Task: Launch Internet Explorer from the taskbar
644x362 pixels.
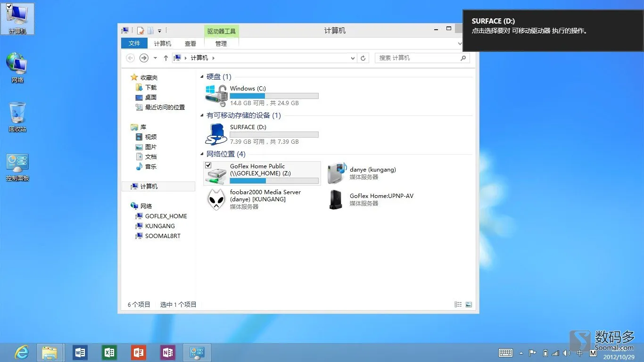Action: [x=21, y=352]
